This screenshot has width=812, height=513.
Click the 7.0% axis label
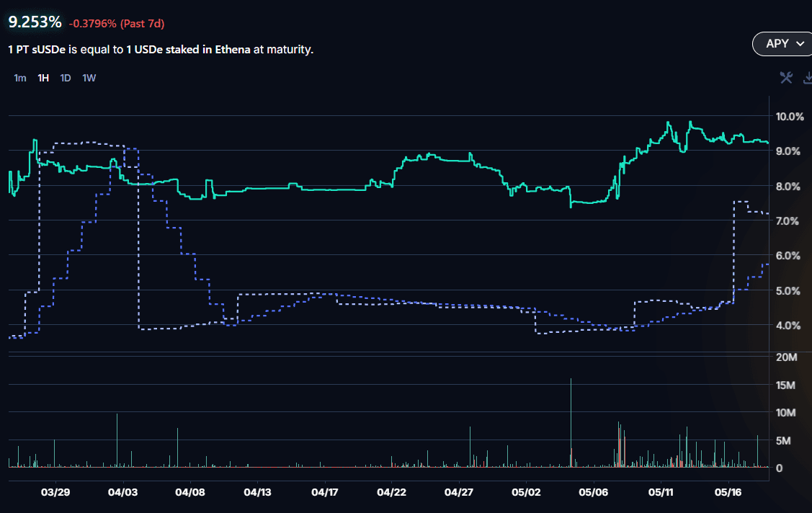pyautogui.click(x=787, y=221)
